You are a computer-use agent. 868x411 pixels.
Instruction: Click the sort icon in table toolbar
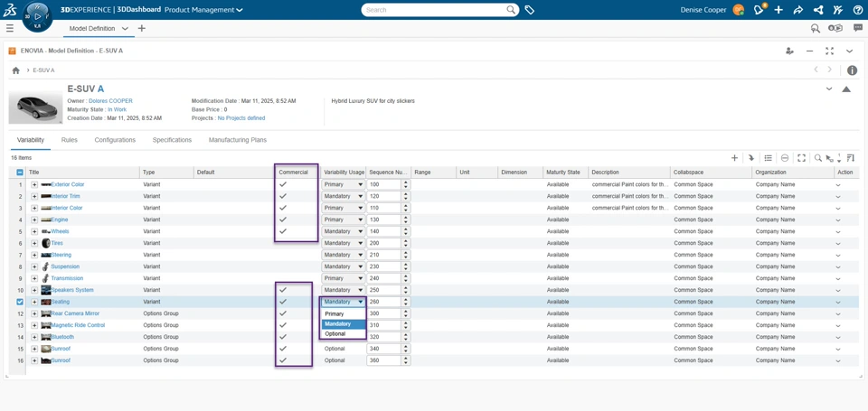click(851, 158)
